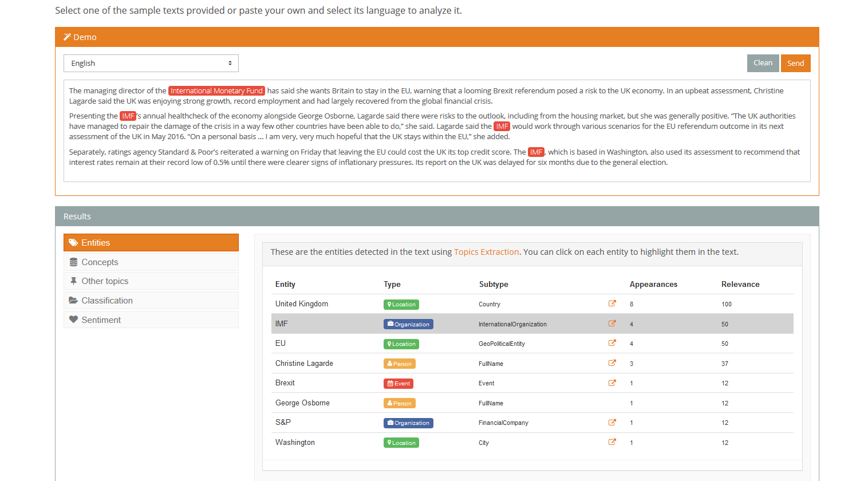868x481 pixels.
Task: Open the Other topics tab
Action: click(151, 281)
